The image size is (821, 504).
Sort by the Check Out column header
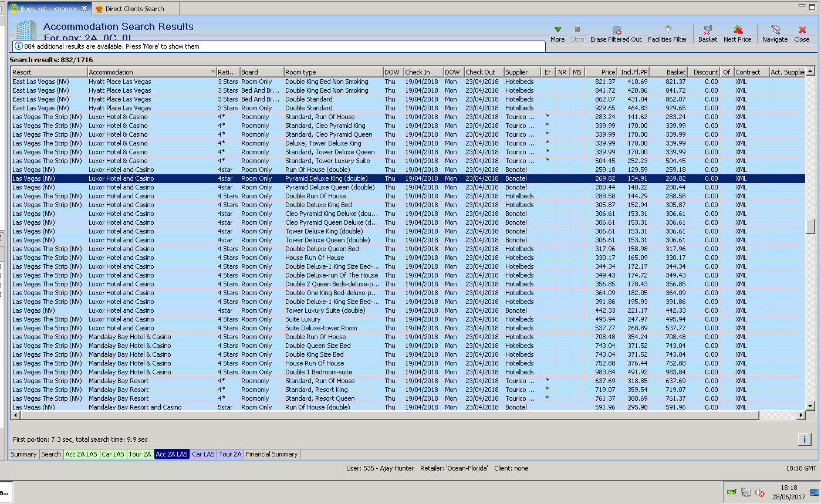(484, 72)
